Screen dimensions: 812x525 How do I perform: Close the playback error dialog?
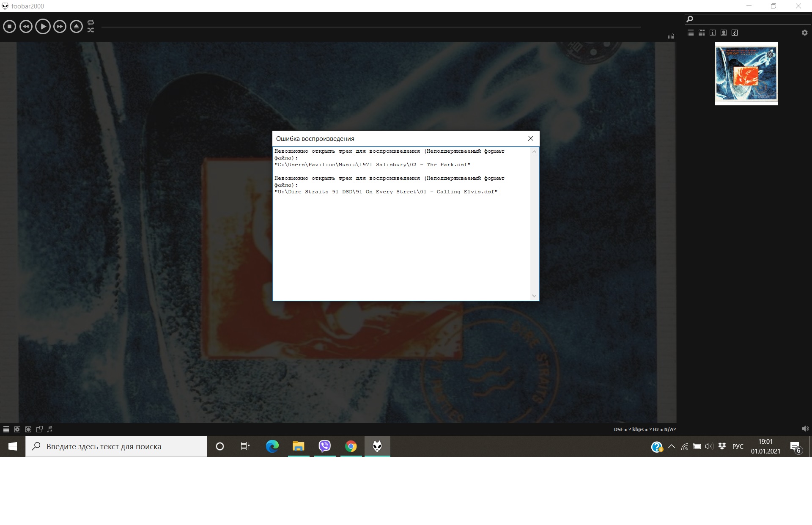[x=531, y=138]
